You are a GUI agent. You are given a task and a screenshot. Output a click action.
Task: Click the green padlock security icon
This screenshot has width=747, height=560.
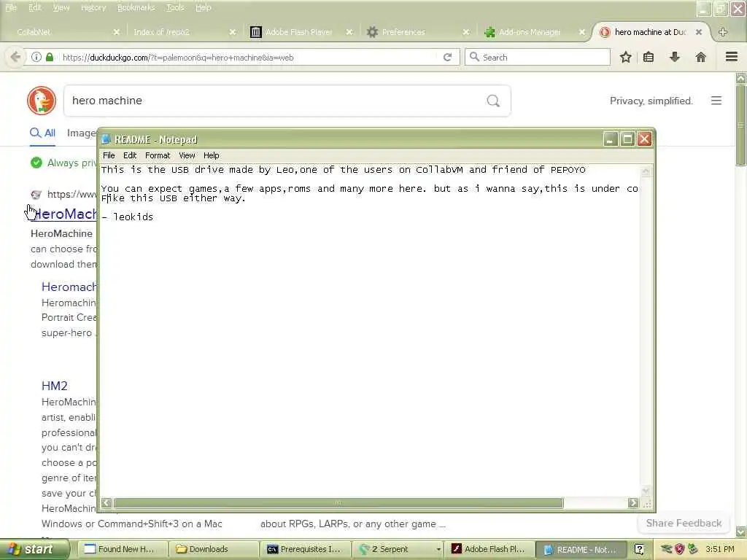coord(50,57)
